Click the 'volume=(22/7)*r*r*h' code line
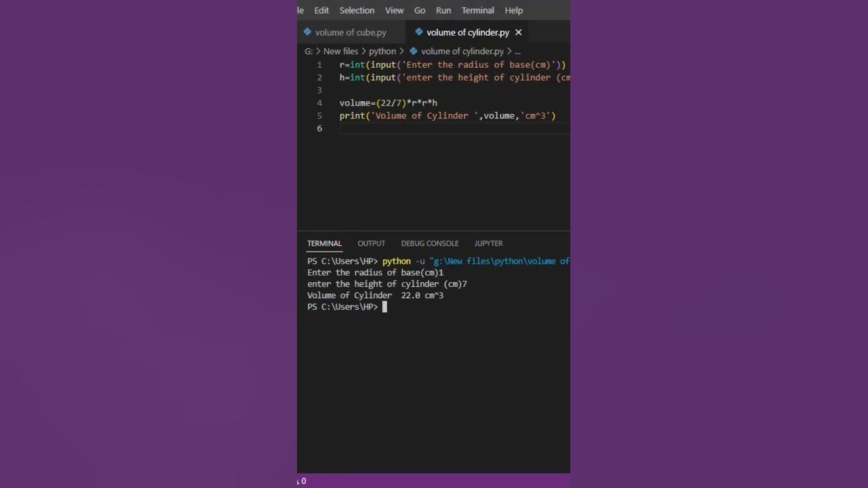The height and width of the screenshot is (488, 868). [389, 103]
